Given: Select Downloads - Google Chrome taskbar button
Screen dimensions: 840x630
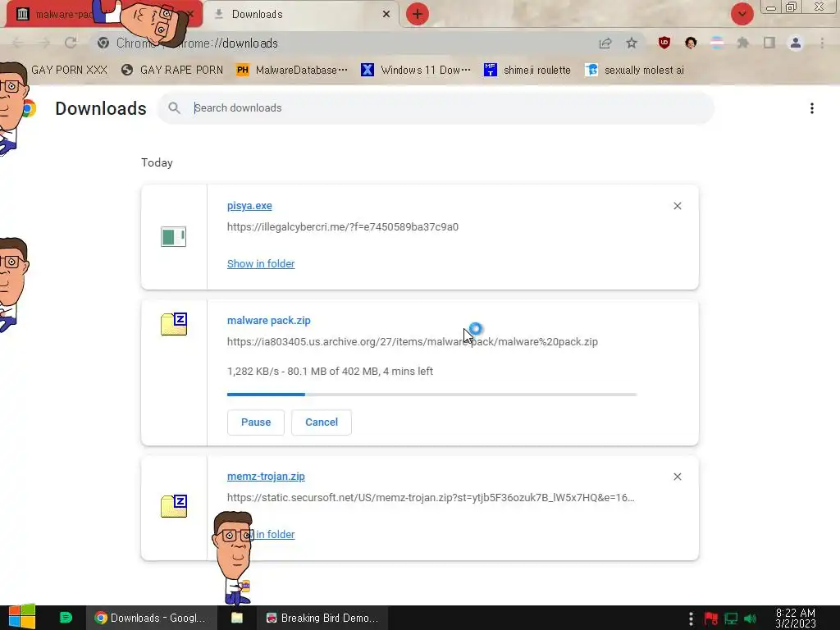Looking at the screenshot, I should [151, 618].
